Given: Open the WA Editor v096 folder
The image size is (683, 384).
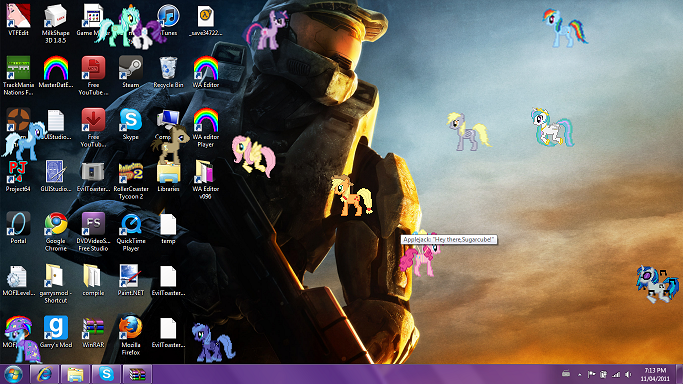Looking at the screenshot, I should coord(205,172).
